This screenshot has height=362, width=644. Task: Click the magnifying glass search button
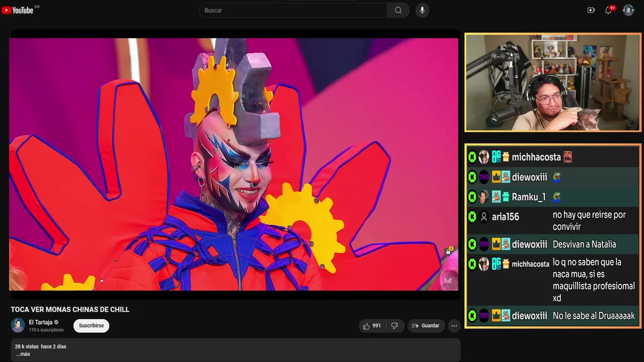coord(398,10)
